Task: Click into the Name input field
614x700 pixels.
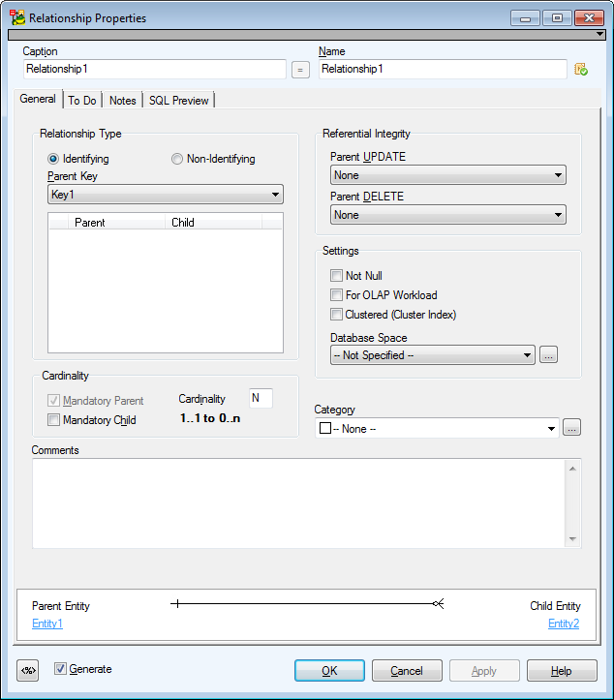Action: [443, 69]
